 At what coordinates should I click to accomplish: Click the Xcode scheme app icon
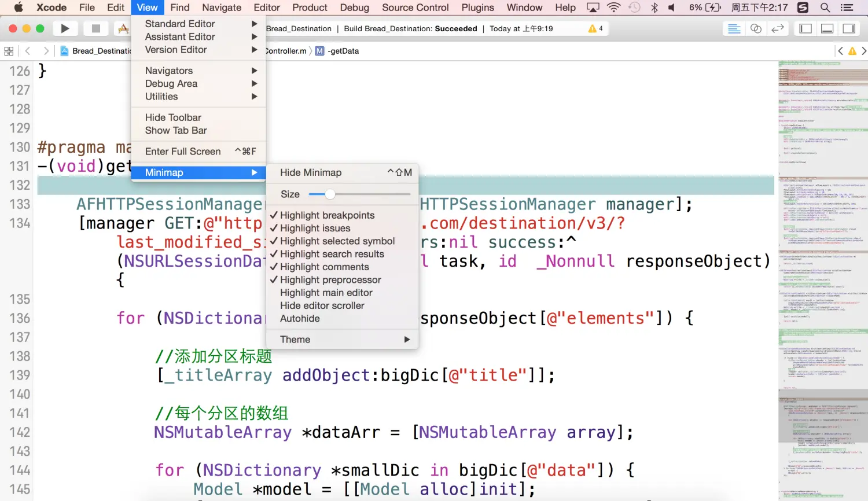pos(123,28)
